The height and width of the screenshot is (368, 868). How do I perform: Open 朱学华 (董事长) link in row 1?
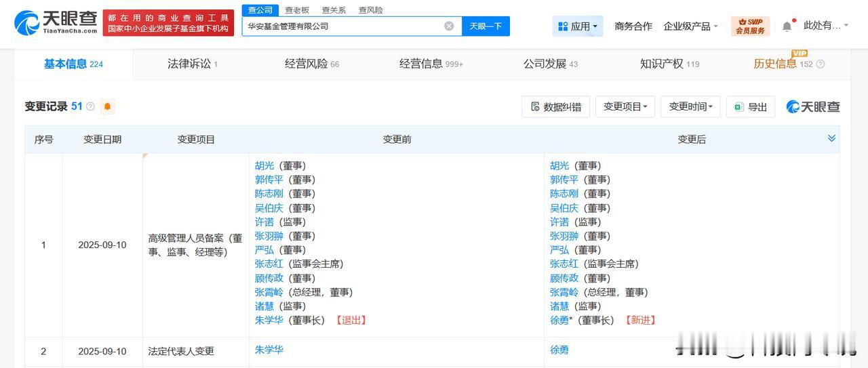(x=269, y=320)
